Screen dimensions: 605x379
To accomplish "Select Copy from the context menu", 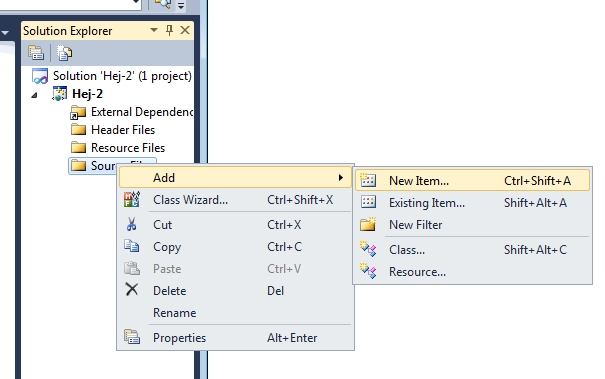I will pyautogui.click(x=235, y=247).
